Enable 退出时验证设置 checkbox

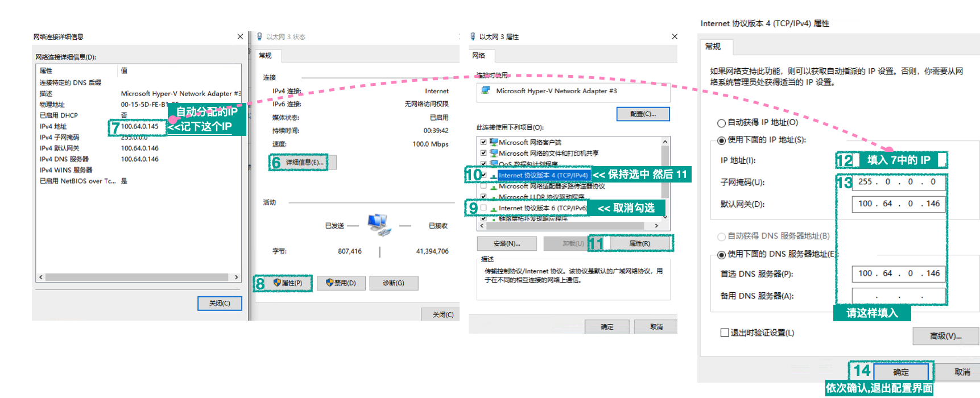[725, 333]
